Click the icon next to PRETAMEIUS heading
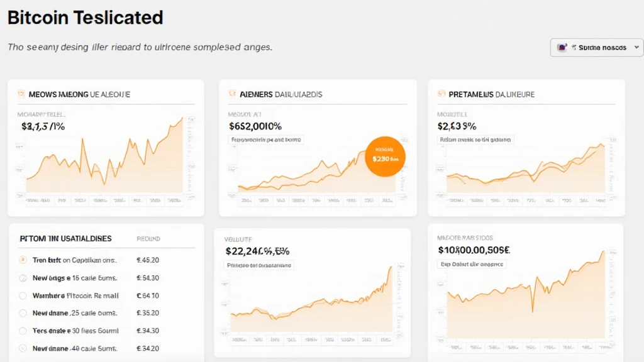The image size is (644, 362). pyautogui.click(x=441, y=94)
